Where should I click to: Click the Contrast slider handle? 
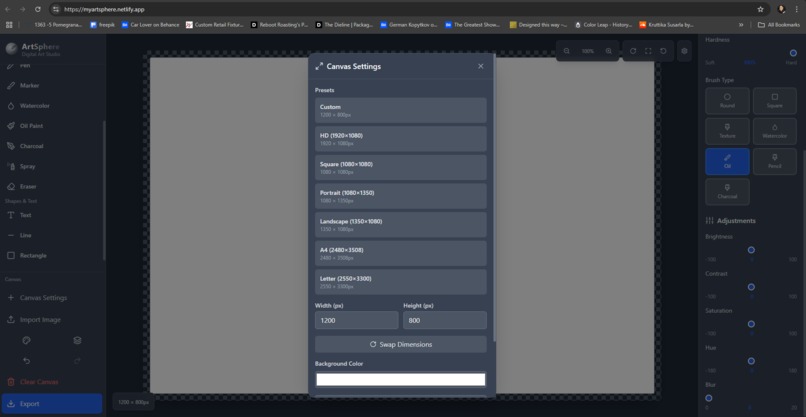[751, 287]
